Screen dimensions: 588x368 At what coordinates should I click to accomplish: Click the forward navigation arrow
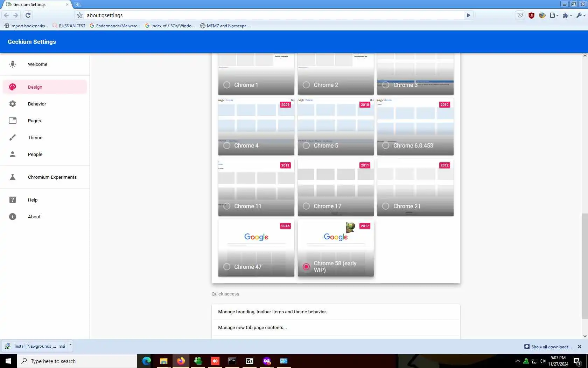coord(16,15)
